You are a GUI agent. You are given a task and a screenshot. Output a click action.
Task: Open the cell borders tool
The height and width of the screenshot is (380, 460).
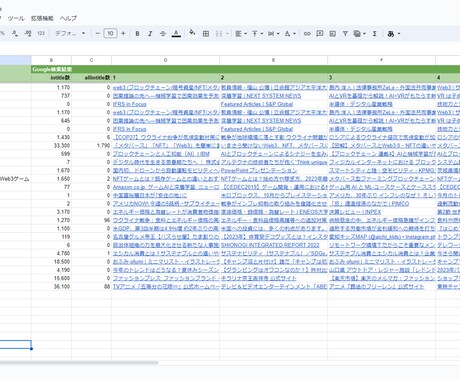coord(206,34)
